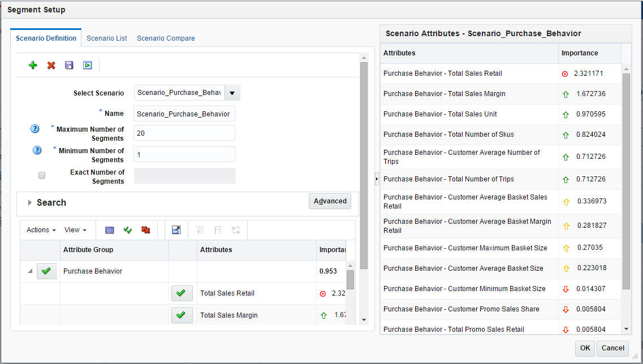Click the Cancel button

612,348
